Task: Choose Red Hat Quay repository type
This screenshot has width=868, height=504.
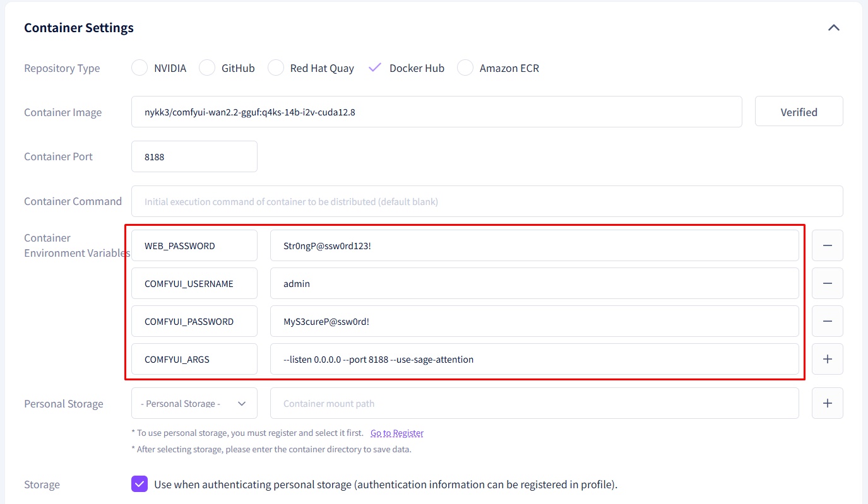Action: point(276,68)
